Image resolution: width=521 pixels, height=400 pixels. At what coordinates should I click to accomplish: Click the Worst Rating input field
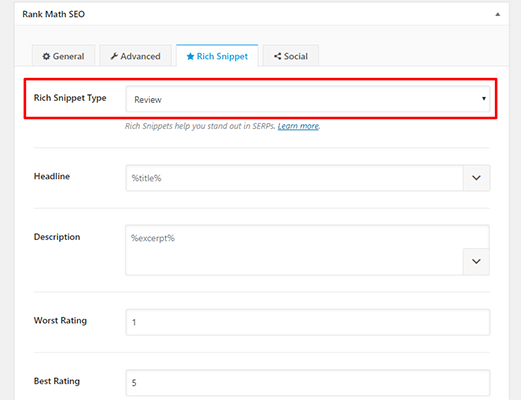point(308,322)
